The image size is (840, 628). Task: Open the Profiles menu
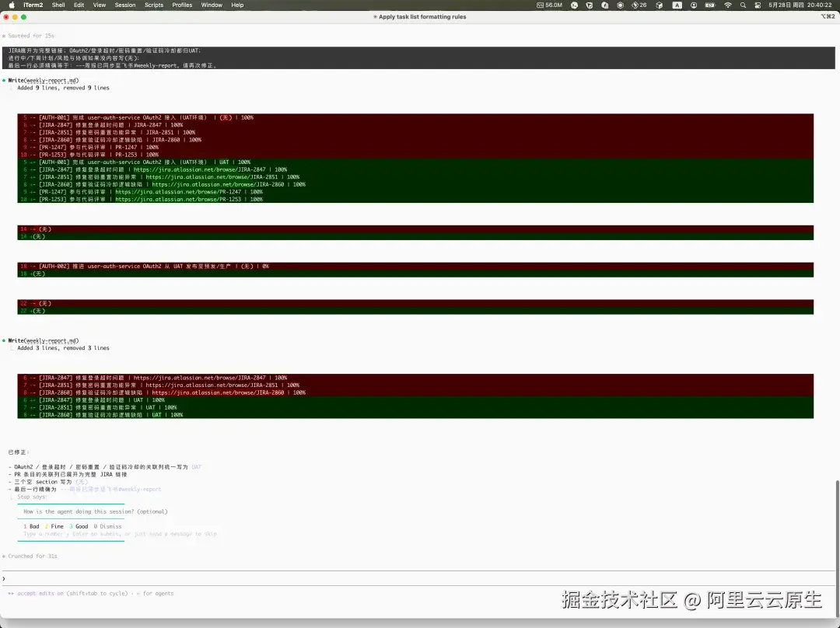tap(182, 5)
